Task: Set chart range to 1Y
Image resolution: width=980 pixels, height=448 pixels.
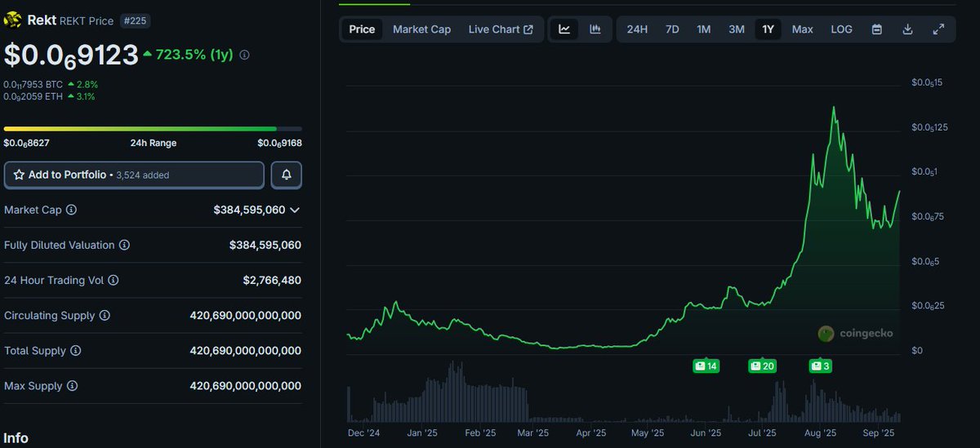Action: [x=768, y=29]
